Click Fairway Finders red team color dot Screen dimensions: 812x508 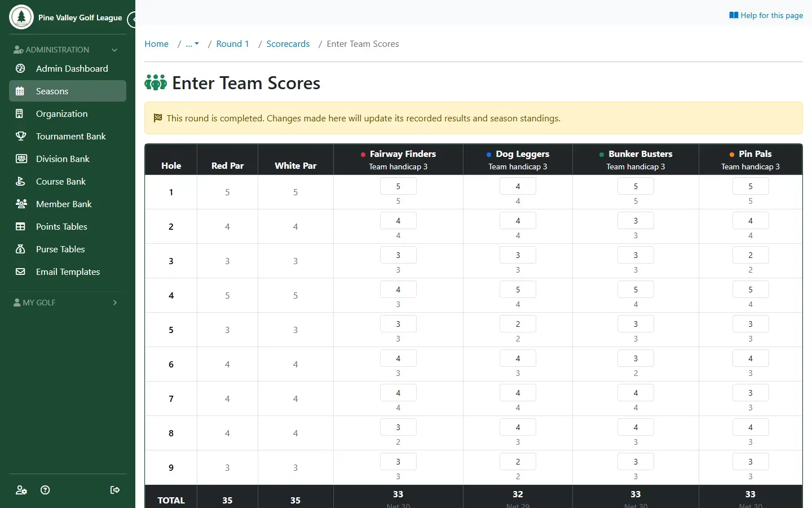[363, 154]
